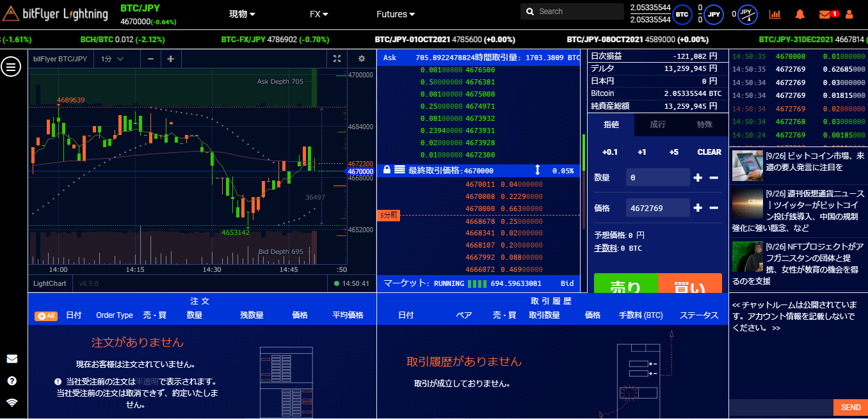Image resolution: width=868 pixels, height=419 pixels.
Task: Click the Search box
Action: click(x=572, y=12)
